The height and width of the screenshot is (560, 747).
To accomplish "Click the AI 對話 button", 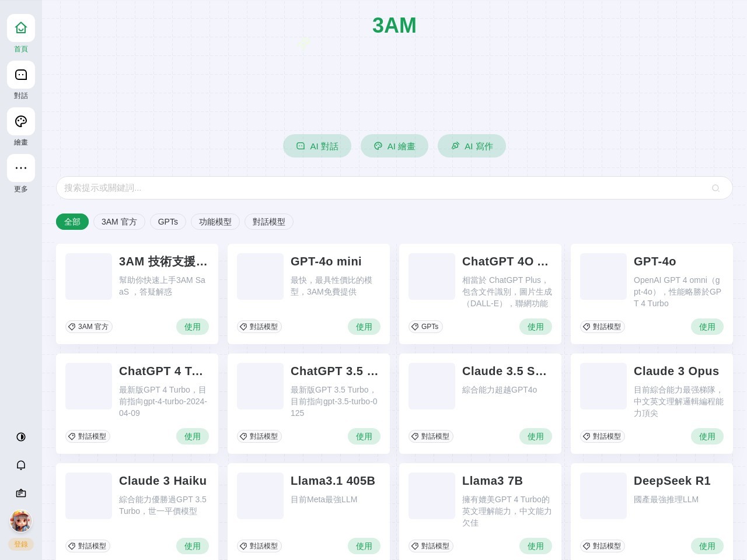I will [317, 146].
